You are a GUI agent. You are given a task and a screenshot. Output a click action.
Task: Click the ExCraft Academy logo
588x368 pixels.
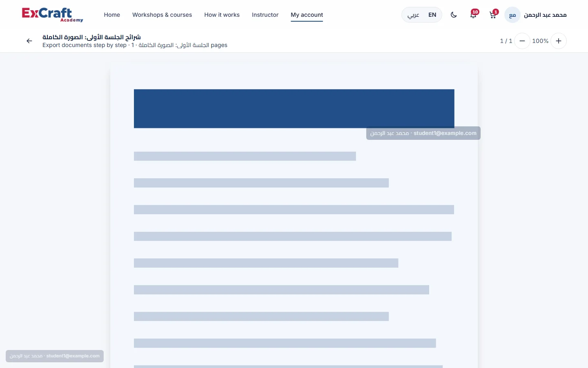coord(52,15)
